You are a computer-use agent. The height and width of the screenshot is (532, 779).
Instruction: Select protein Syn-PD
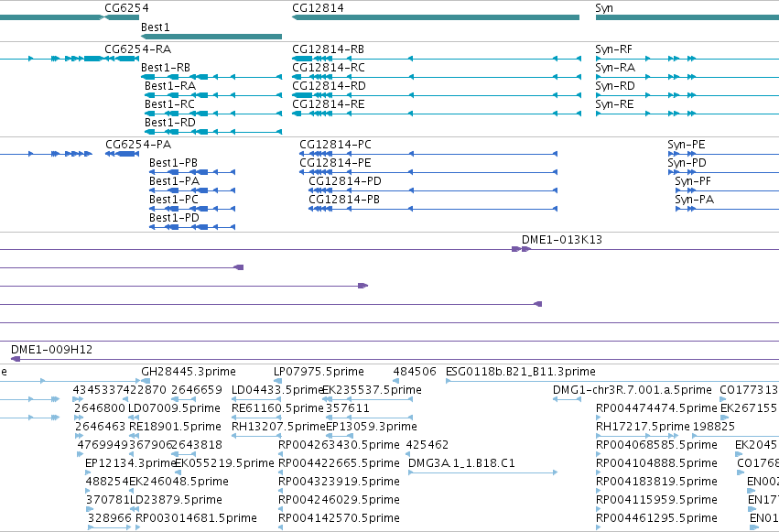pyautogui.click(x=687, y=163)
